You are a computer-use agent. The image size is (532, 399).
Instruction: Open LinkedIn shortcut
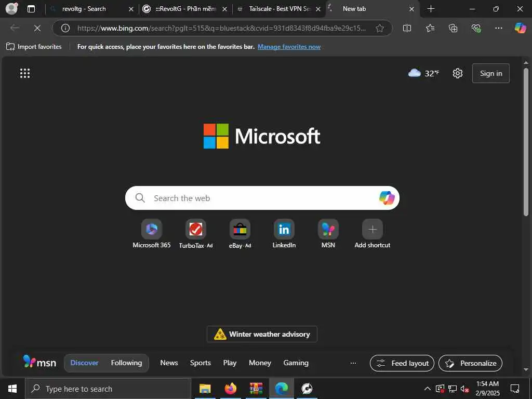tap(284, 234)
